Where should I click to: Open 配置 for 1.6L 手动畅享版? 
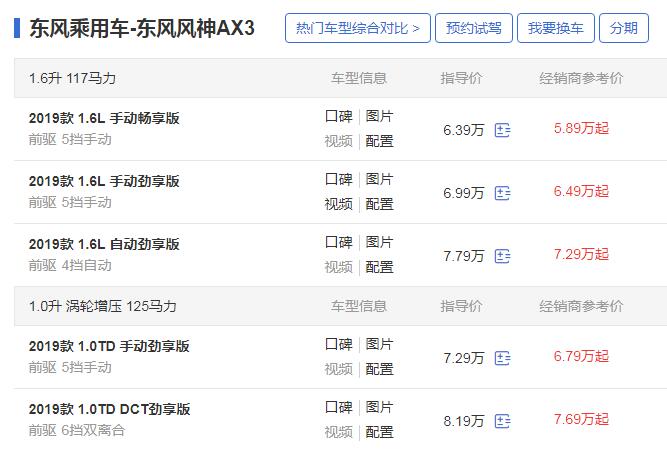379,141
